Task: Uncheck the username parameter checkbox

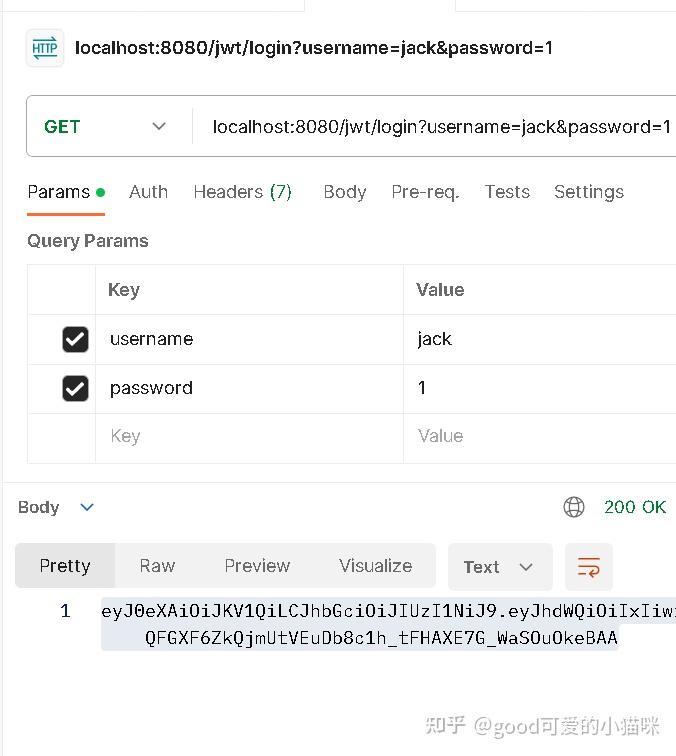Action: click(75, 339)
